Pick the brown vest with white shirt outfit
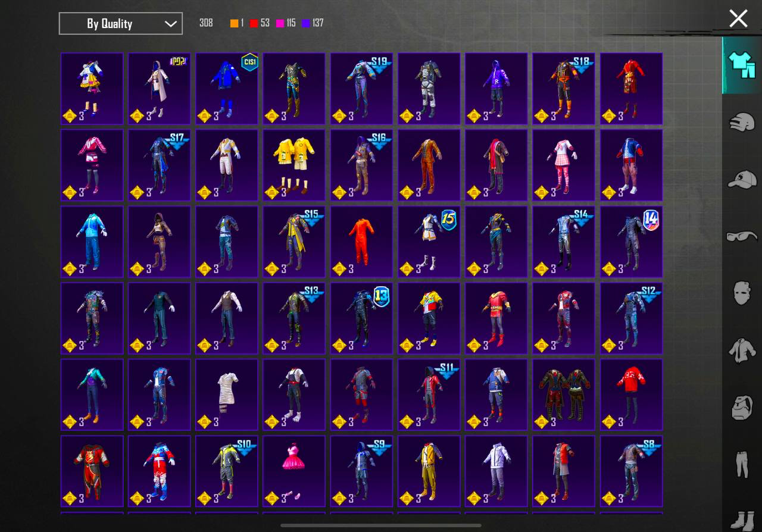 (x=227, y=318)
